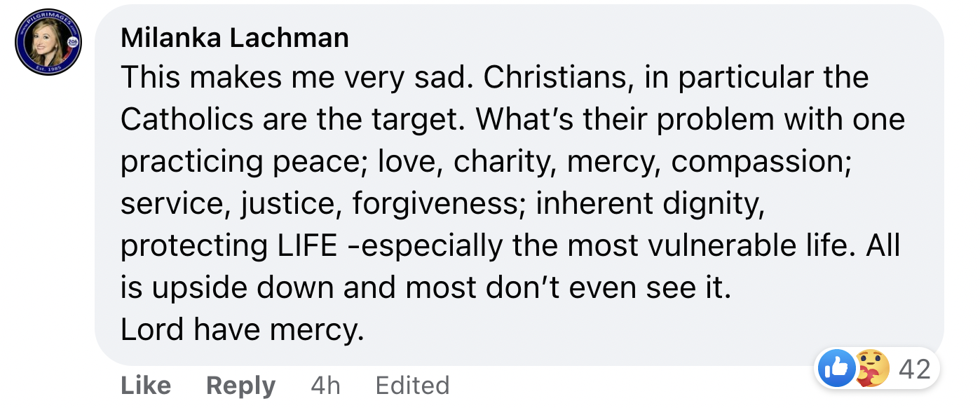Viewport: 980px width, 408px height.
Task: Click the care hug-heart reaction emoji
Action: (x=873, y=369)
